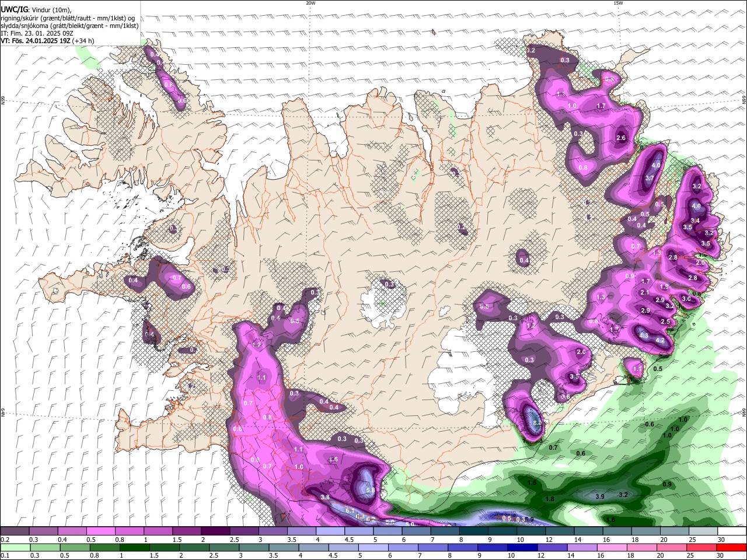The height and width of the screenshot is (560, 747).
Task: Click the 'rigning/skúrir' legend description line
Action: (x=68, y=17)
